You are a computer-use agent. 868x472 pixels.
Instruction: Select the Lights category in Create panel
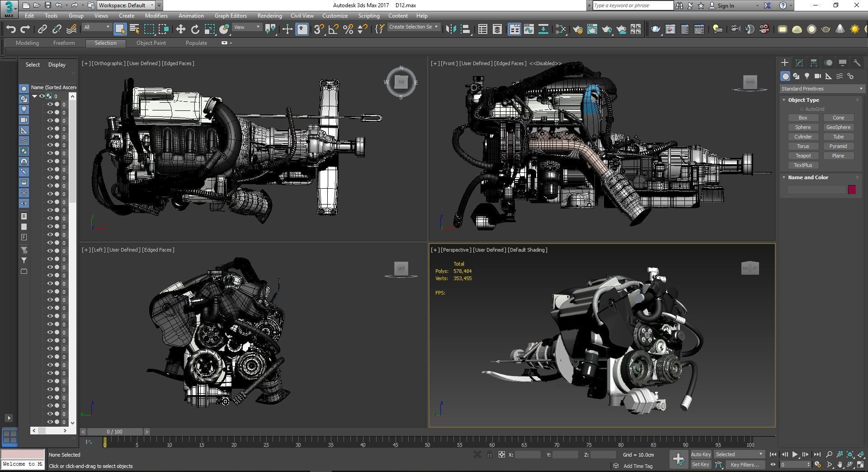807,76
